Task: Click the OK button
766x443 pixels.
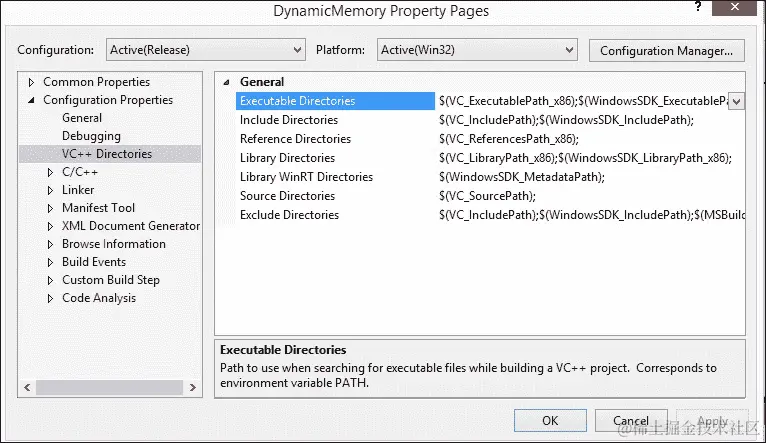Action: [x=550, y=421]
